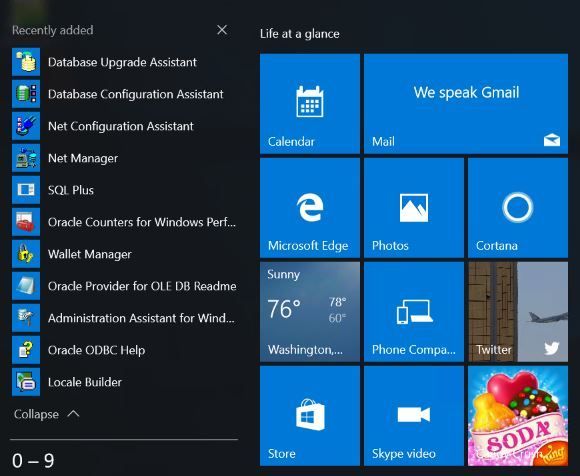Open the Twitter live tile
Viewport: 580px width, 476px height.
pos(518,312)
